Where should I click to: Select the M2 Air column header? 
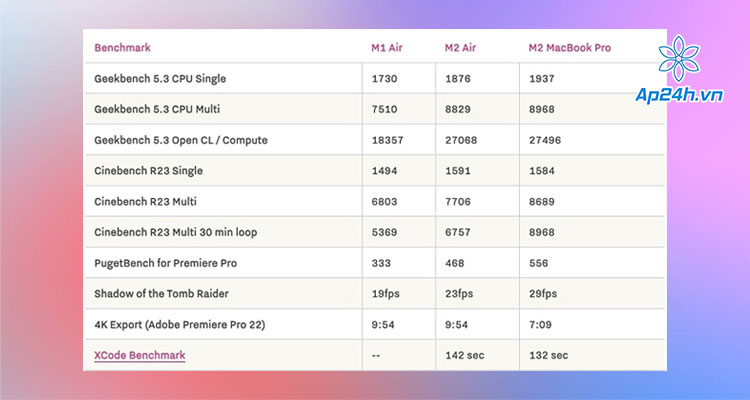(x=461, y=47)
